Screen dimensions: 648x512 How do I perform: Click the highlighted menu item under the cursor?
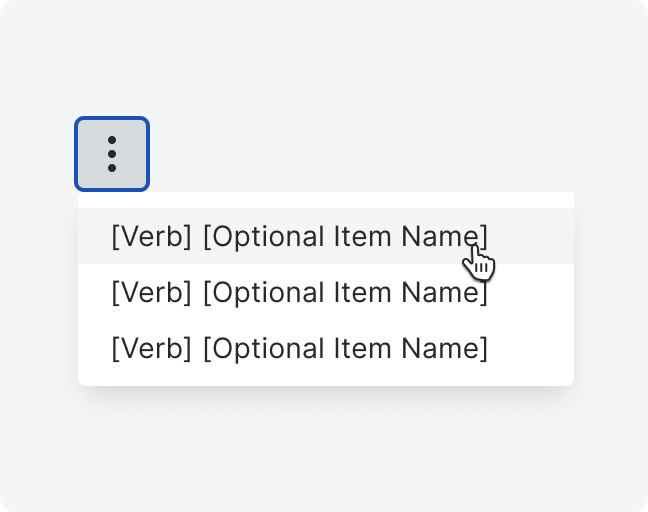pyautogui.click(x=299, y=237)
